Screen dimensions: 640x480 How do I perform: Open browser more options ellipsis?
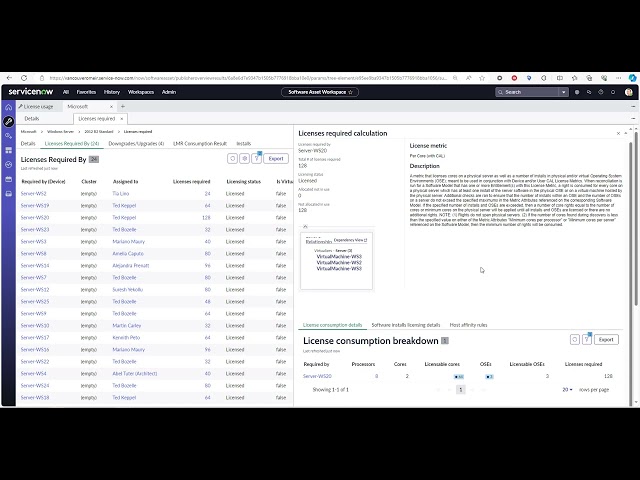coord(618,78)
